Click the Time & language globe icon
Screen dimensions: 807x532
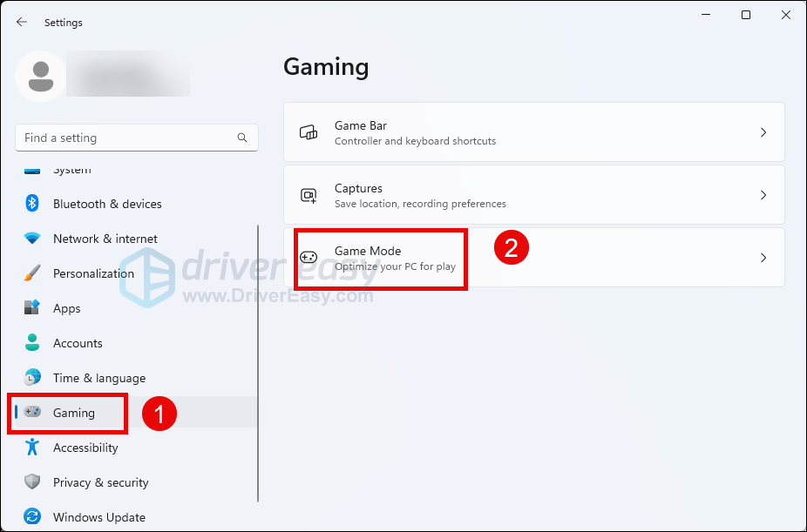coord(32,378)
